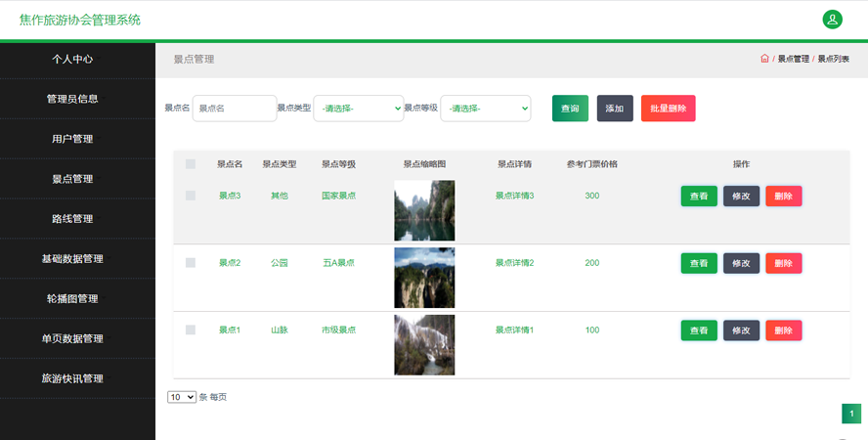Viewport: 868px width, 440px height.
Task: Click the user avatar icon in header
Action: tap(832, 19)
